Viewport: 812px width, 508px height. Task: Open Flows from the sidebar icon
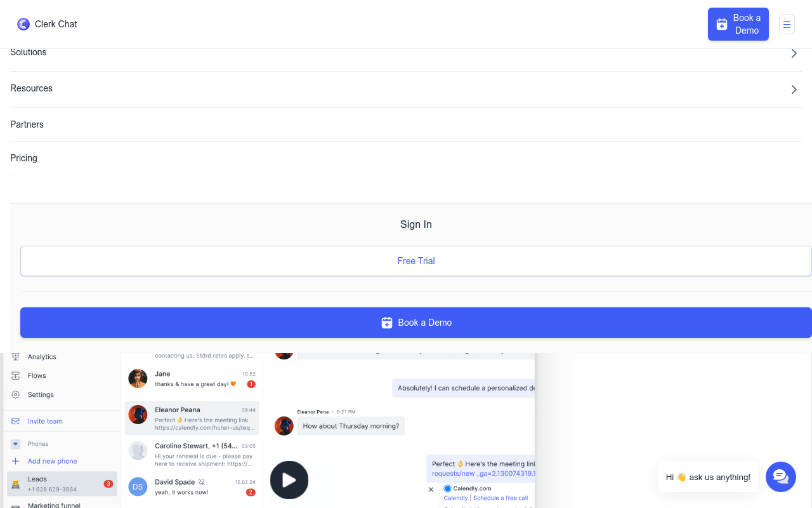click(x=15, y=375)
